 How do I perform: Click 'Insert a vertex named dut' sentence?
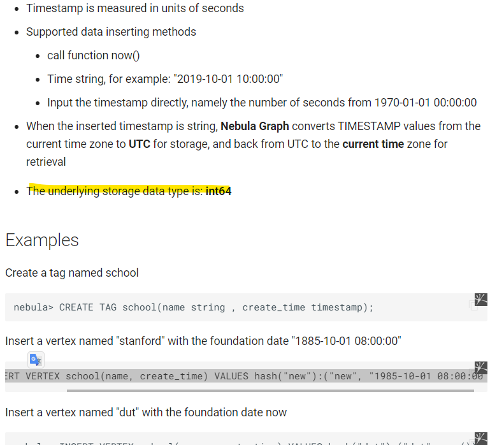[x=146, y=412]
